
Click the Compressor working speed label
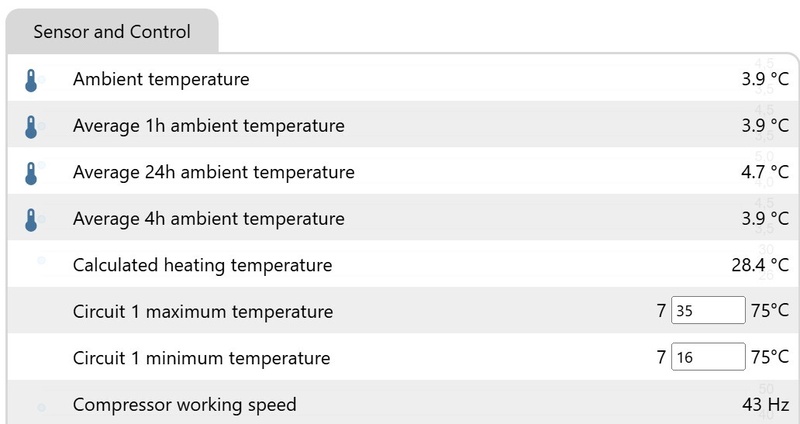tap(184, 404)
